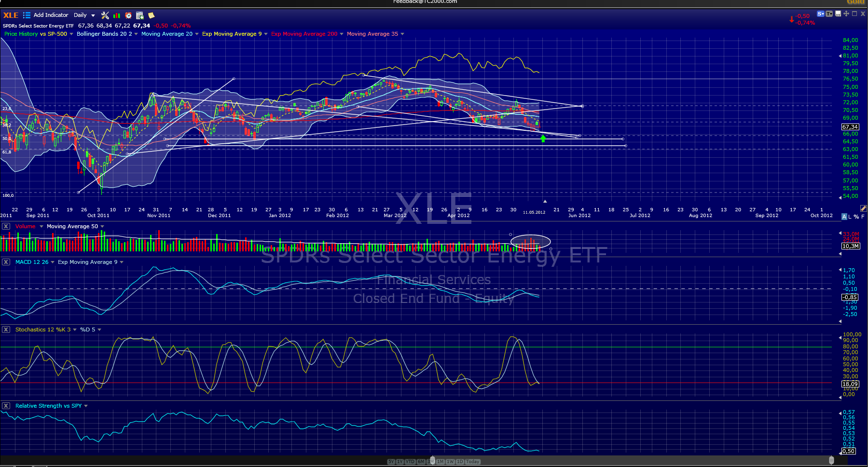The image size is (868, 467).
Task: Expand the MACD Exp Moving Average 9 dropdown
Action: (122, 262)
